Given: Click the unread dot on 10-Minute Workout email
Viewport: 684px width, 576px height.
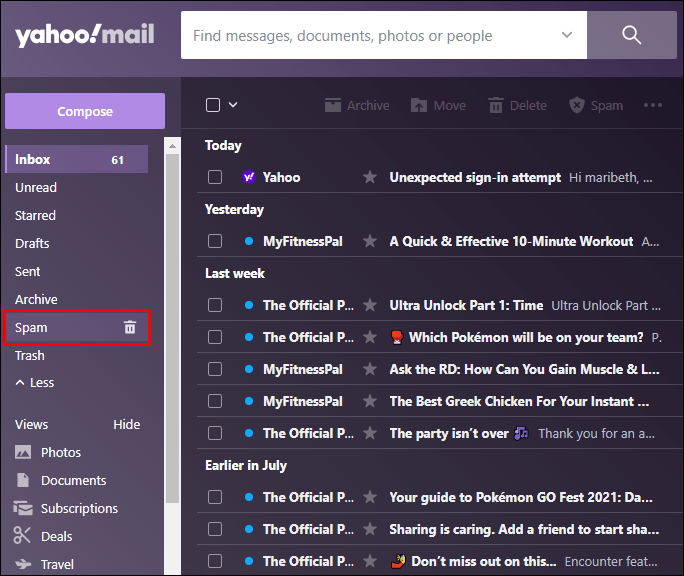Looking at the screenshot, I should (249, 241).
